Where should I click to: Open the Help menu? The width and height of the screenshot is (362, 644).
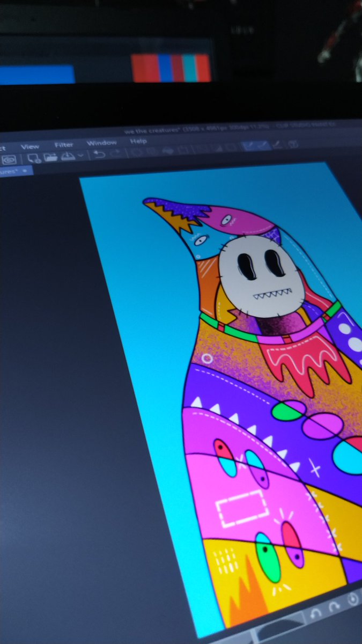pyautogui.click(x=138, y=141)
